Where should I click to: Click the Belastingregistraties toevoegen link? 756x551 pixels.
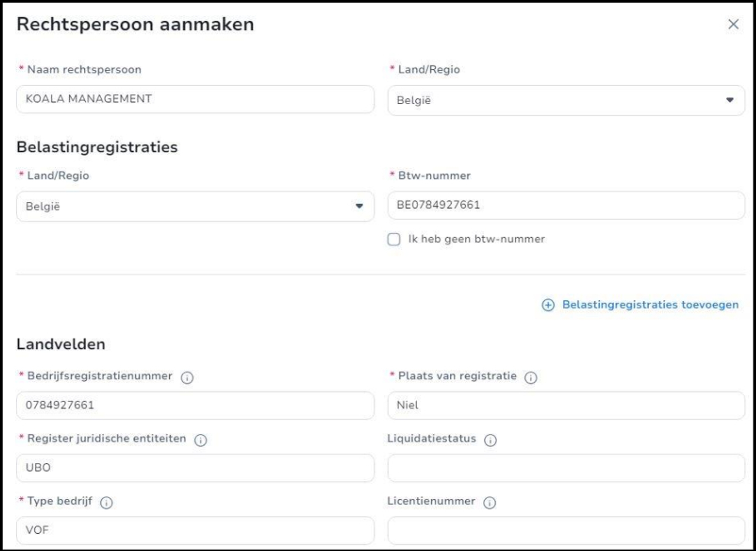650,305
